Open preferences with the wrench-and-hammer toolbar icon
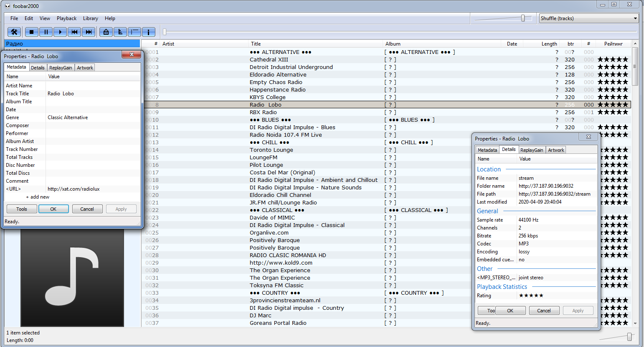 pos(14,32)
